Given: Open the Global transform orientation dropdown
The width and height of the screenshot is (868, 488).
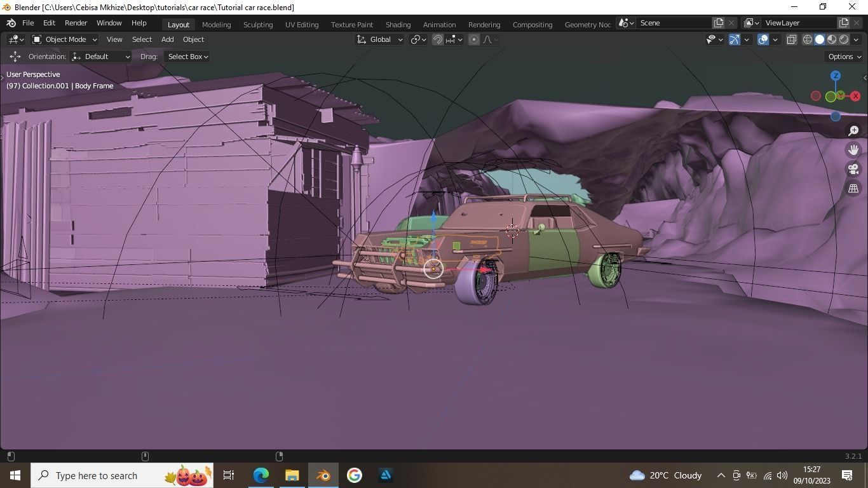Looking at the screenshot, I should pos(379,39).
